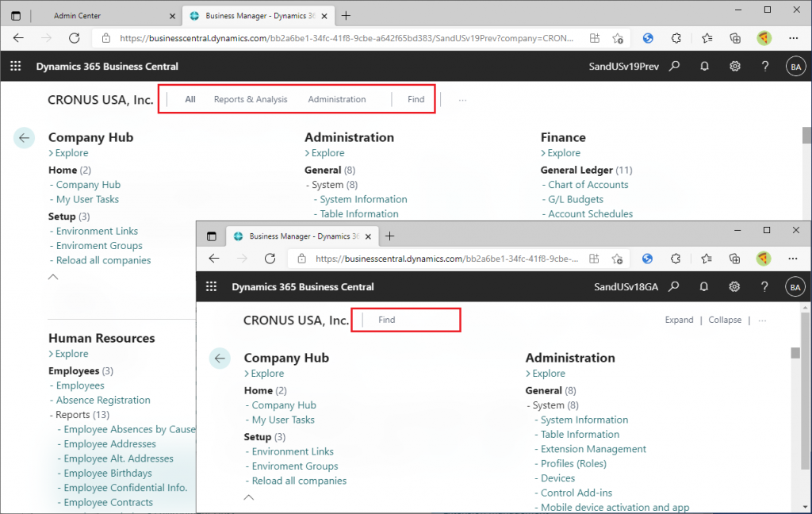Open Employee Birthdays report in back window
This screenshot has width=812, height=514.
tap(108, 473)
